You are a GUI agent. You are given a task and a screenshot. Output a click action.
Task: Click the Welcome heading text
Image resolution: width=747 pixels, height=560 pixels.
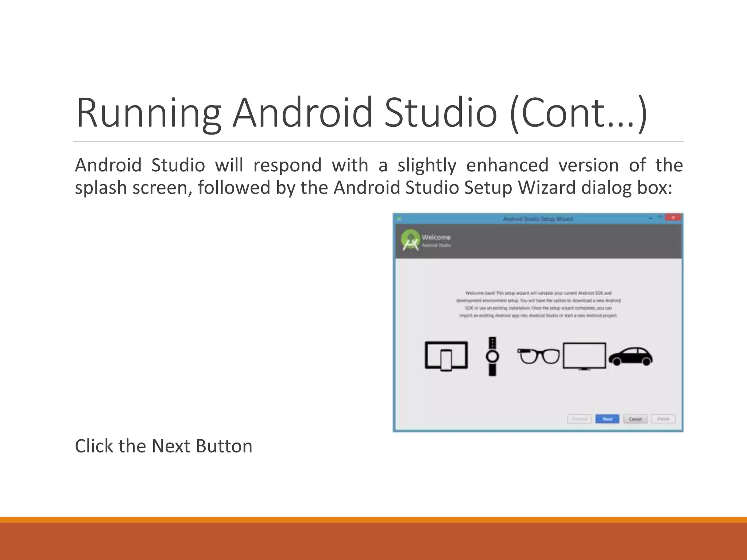[436, 237]
